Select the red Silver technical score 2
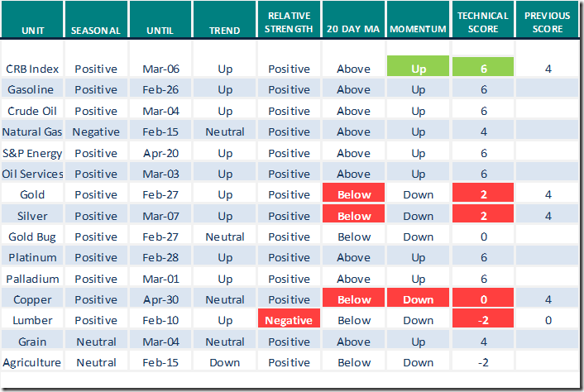Image resolution: width=584 pixels, height=392 pixels. pos(482,216)
